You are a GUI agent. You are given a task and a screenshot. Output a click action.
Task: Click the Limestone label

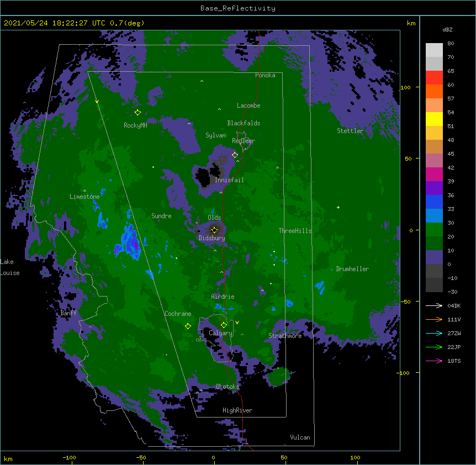[x=84, y=197]
